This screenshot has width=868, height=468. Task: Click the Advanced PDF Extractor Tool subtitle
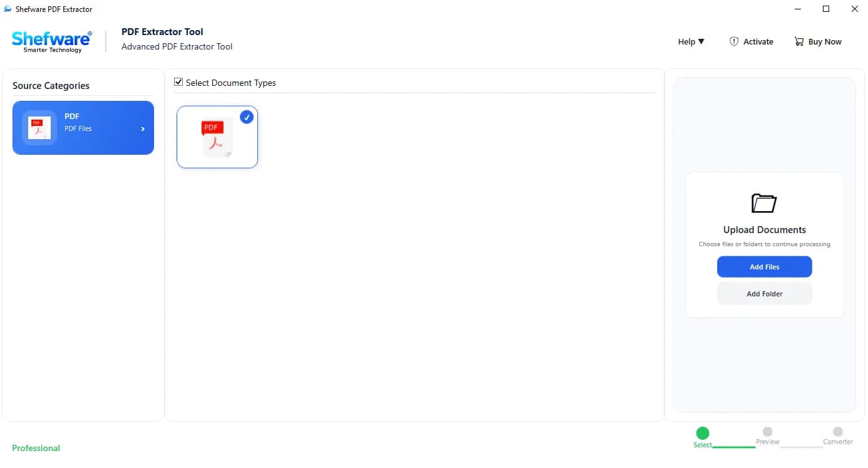[177, 46]
